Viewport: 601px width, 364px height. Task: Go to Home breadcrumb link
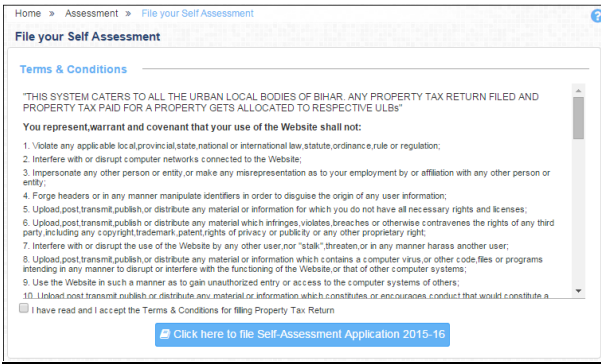click(28, 13)
